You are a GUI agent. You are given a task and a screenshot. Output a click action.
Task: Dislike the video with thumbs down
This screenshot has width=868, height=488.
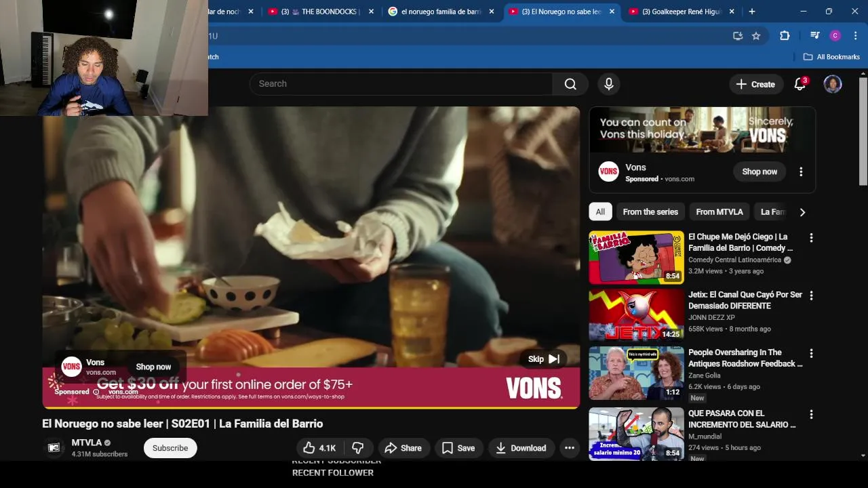358,448
